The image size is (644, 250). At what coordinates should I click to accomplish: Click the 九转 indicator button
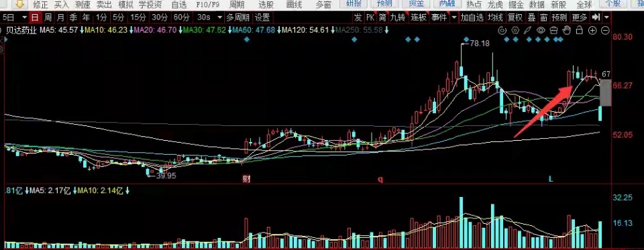click(x=398, y=17)
